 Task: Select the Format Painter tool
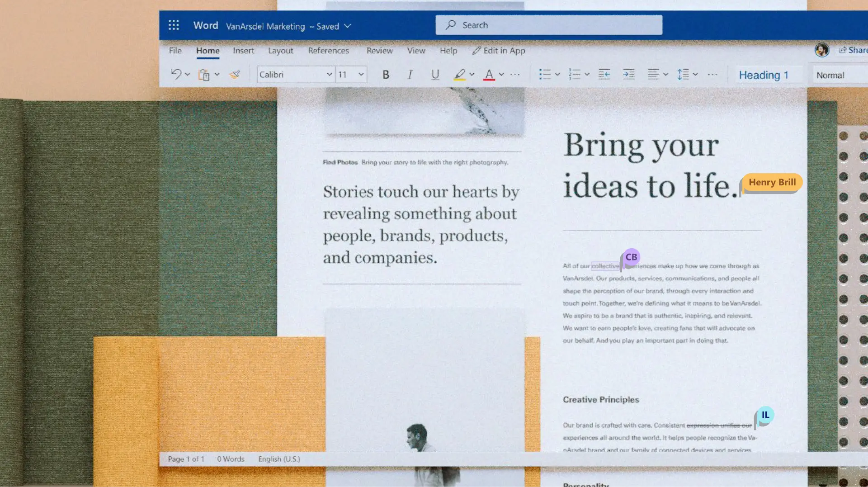click(x=235, y=74)
